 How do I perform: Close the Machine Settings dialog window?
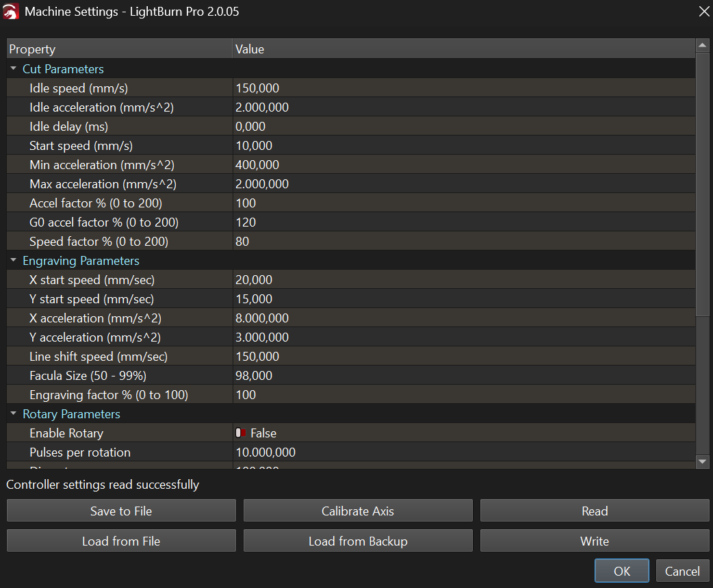[703, 12]
